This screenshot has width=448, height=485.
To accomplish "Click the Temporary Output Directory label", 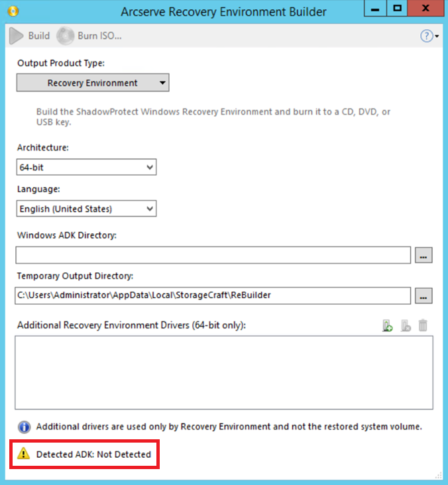I will pos(75,276).
